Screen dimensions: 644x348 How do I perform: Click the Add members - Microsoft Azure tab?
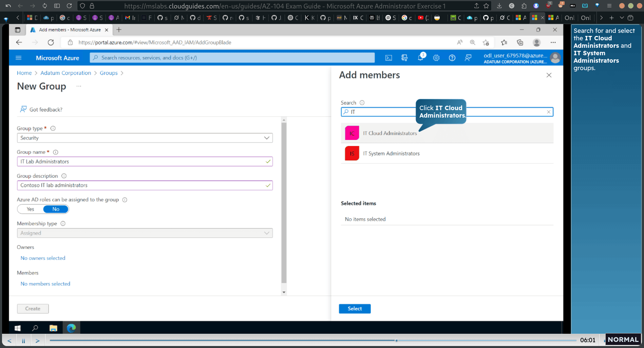(70, 30)
